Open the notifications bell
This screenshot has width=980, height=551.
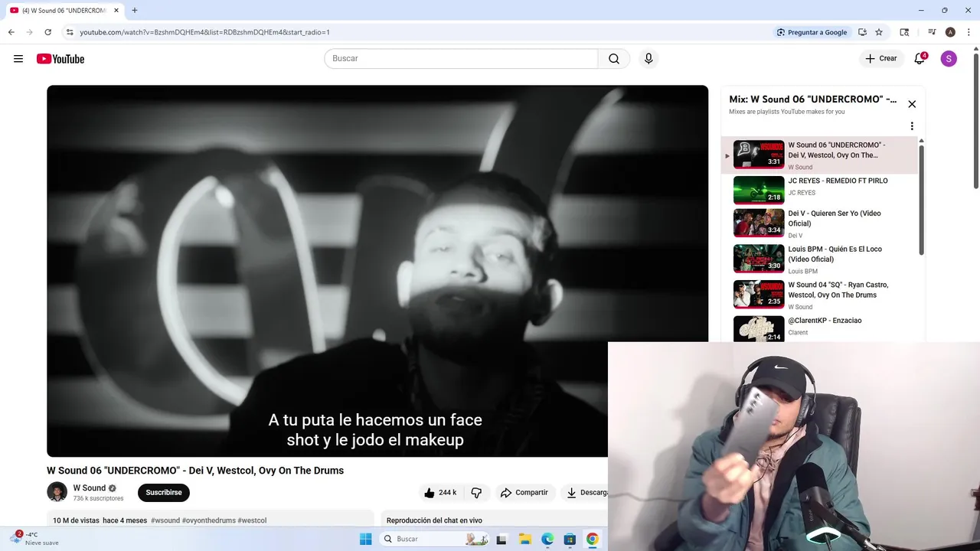tap(920, 59)
